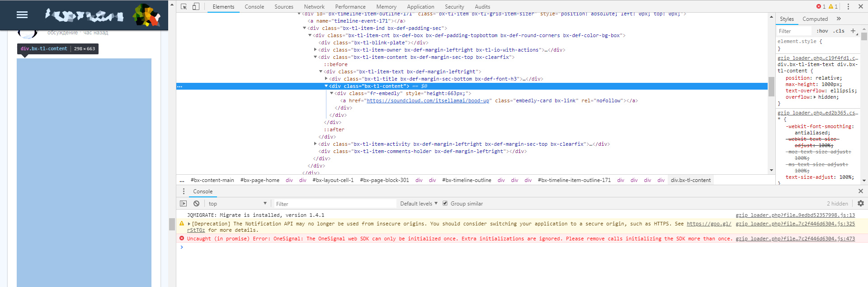Open the hamburger menu on the page
Image resolution: width=868 pixels, height=287 pixels.
(22, 15)
